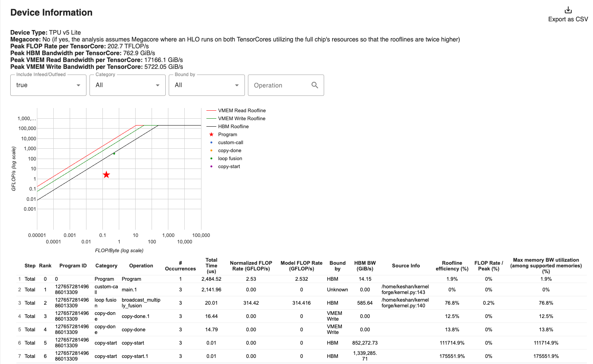This screenshot has width=593, height=364.
Task: Open the Category filter dropdown
Action: 128,85
